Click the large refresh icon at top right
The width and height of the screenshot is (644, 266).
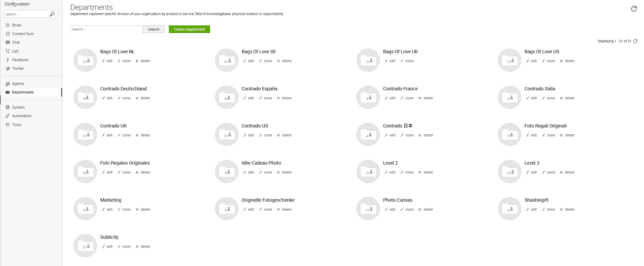[x=634, y=9]
